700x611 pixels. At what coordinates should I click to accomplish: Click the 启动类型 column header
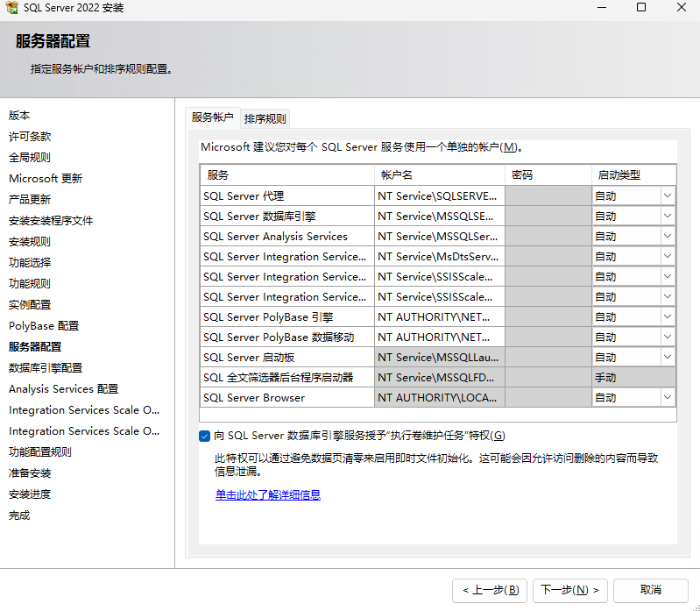634,175
